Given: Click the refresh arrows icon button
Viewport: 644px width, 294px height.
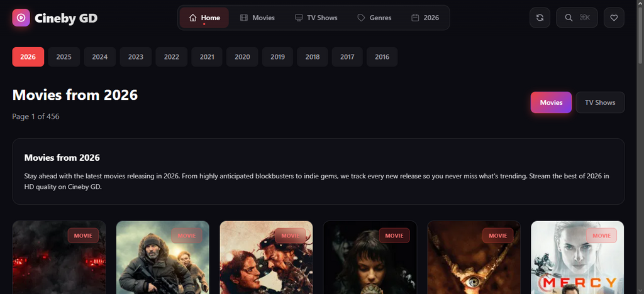Looking at the screenshot, I should 540,18.
